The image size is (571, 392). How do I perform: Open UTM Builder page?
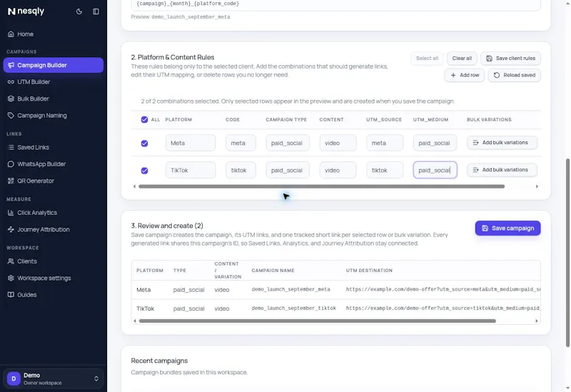53,82
